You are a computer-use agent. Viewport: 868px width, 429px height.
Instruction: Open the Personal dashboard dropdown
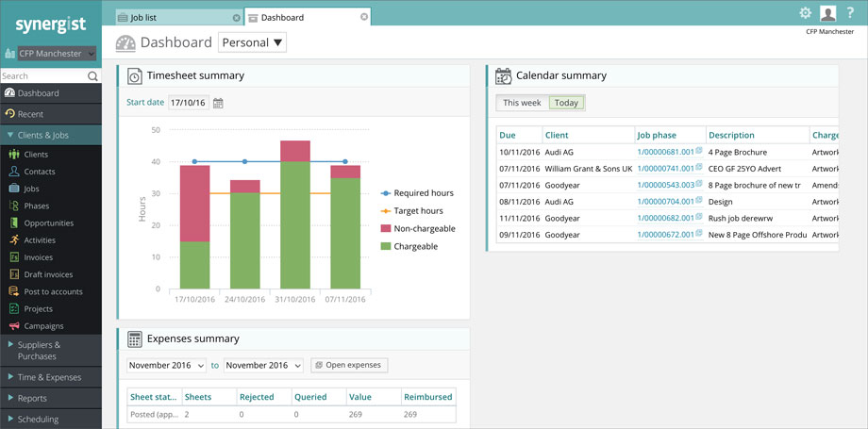253,42
